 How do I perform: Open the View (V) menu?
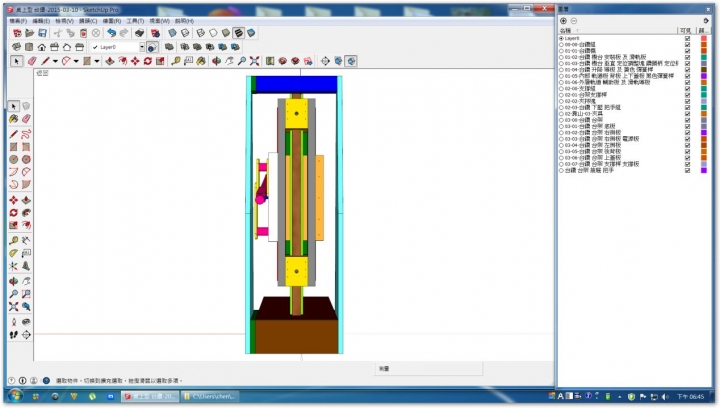(64, 21)
